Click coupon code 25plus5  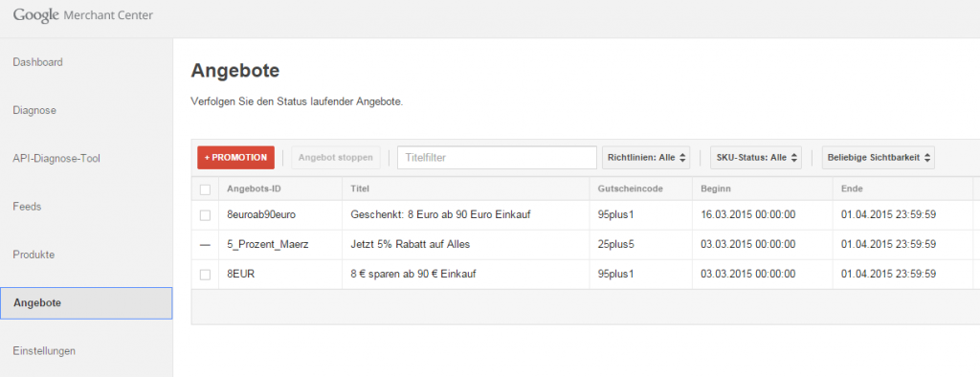tap(616, 244)
